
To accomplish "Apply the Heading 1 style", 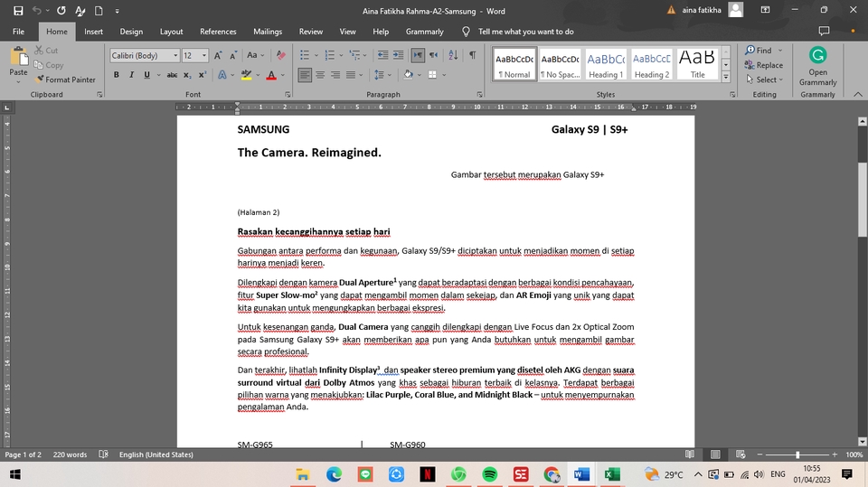I will tap(606, 65).
